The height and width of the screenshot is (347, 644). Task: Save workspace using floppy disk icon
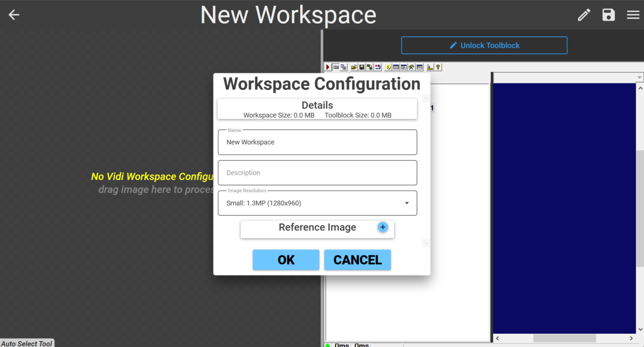point(608,15)
